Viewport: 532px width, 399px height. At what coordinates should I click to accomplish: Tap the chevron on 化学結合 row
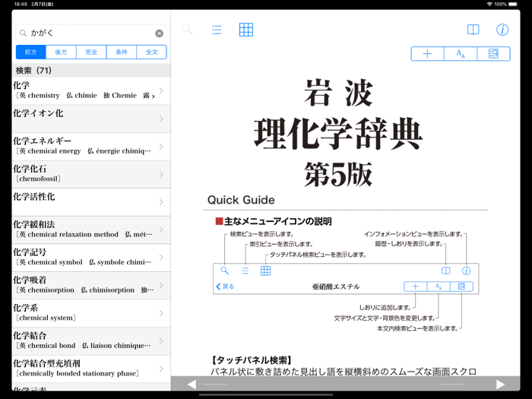point(161,341)
